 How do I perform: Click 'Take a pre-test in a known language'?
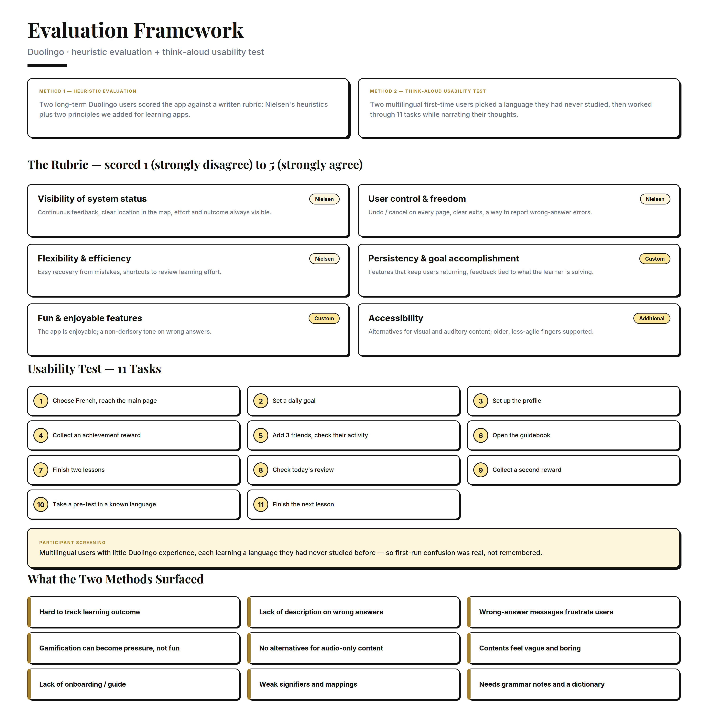pyautogui.click(x=104, y=505)
